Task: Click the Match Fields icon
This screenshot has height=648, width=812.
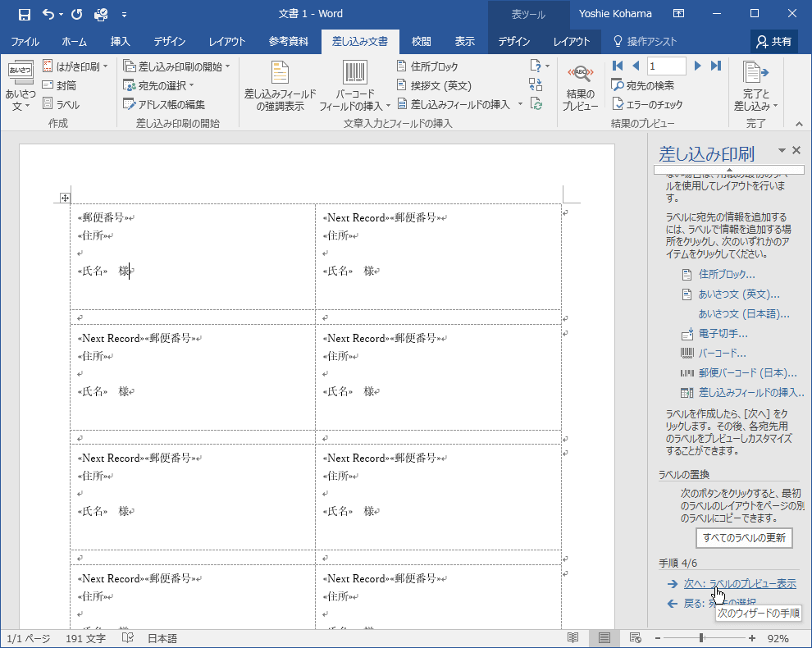Action: click(x=536, y=84)
